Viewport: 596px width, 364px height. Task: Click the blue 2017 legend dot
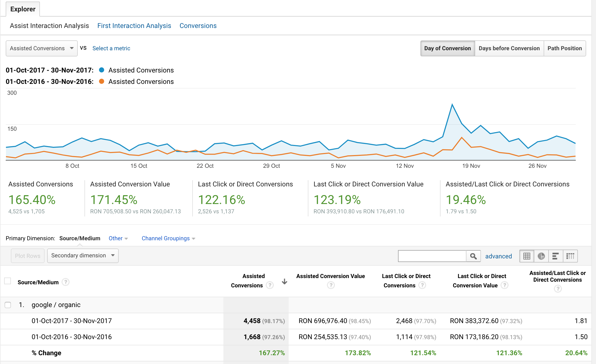click(x=102, y=70)
